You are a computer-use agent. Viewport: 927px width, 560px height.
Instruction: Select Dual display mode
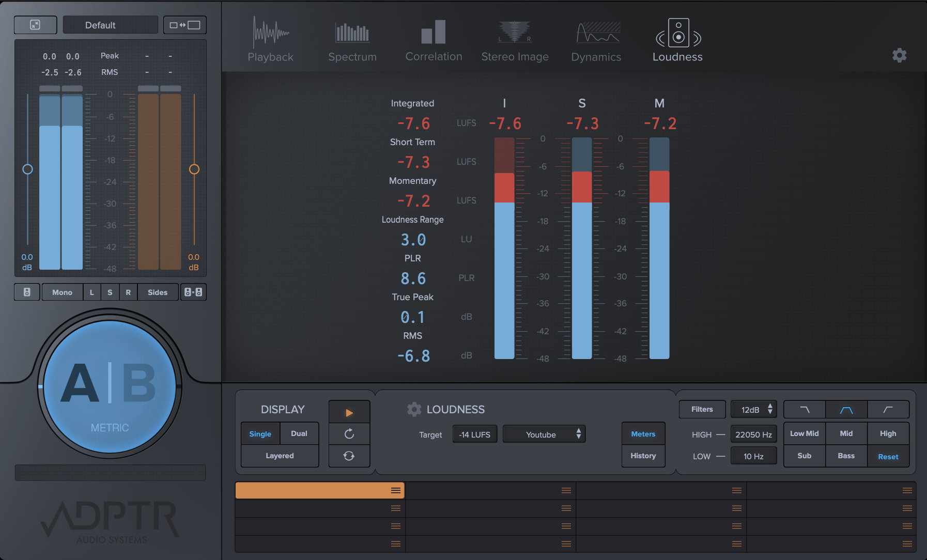click(x=299, y=434)
